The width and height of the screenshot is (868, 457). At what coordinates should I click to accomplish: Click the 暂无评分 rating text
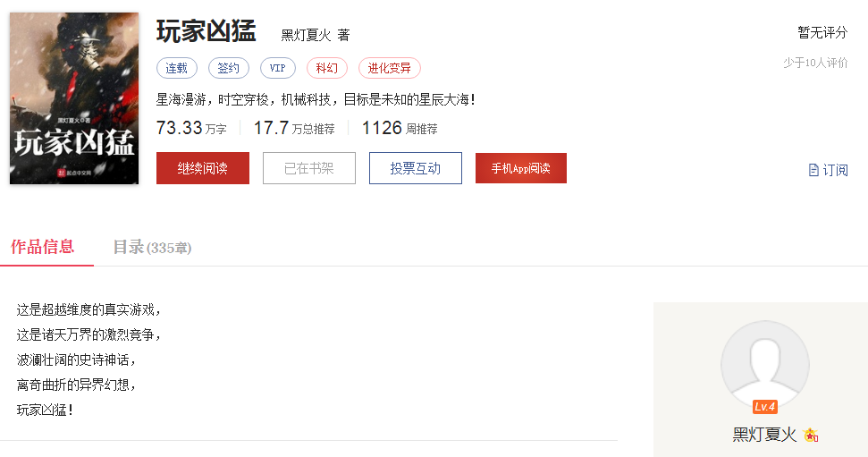[822, 33]
